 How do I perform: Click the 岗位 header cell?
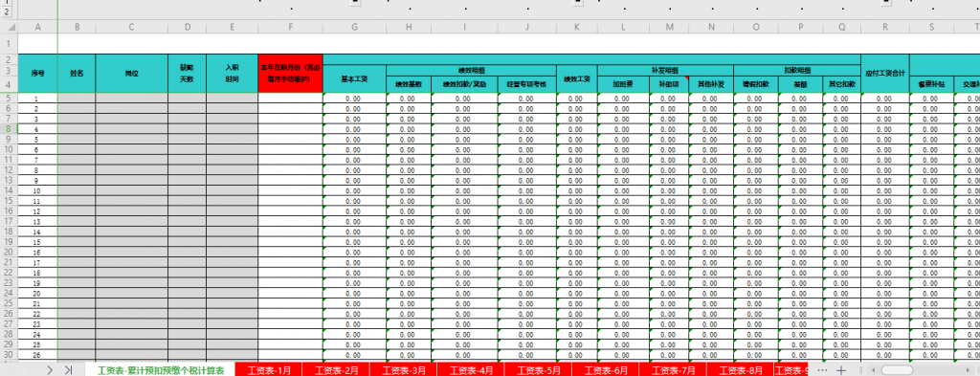point(131,74)
